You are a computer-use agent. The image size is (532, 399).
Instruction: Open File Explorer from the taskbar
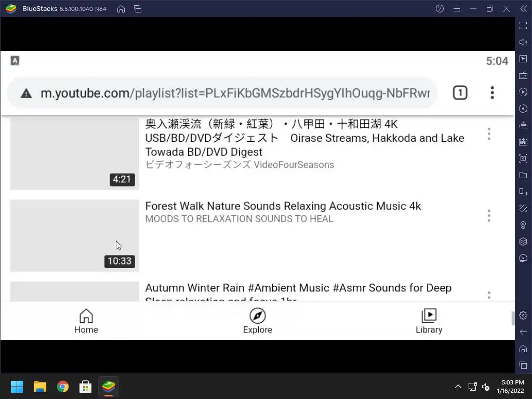coord(39,387)
